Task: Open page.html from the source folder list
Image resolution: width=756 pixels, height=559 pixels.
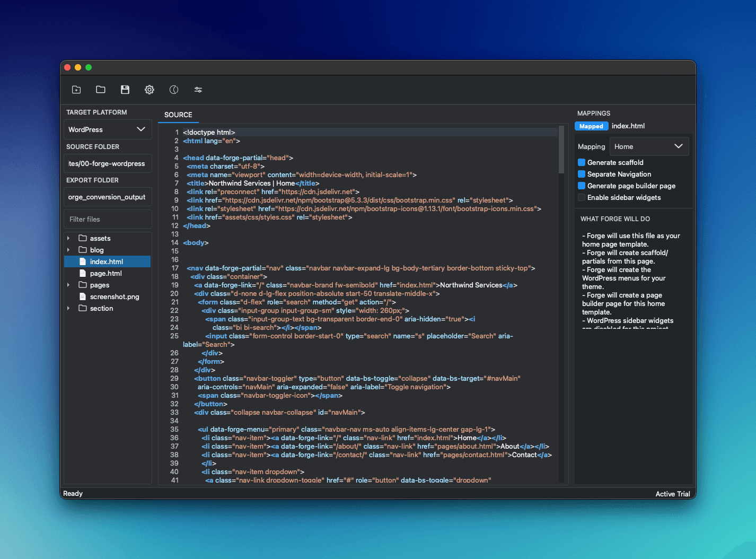Action: [106, 273]
